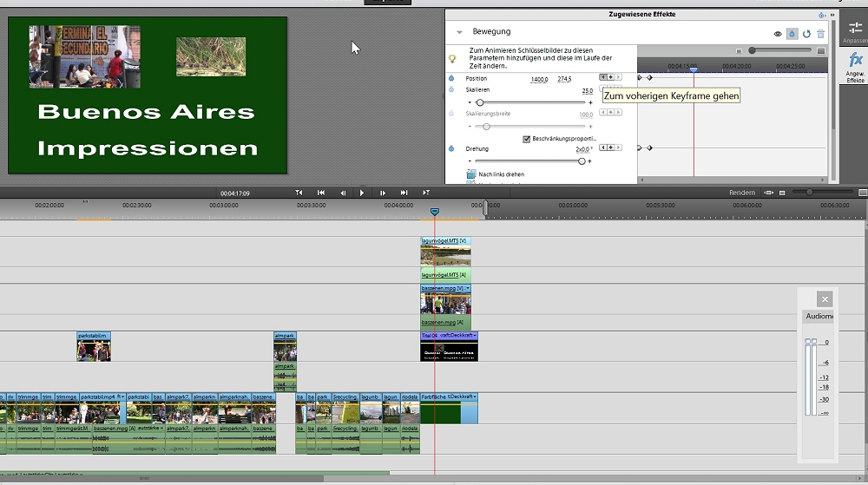
Task: Select lagunvögel.MTS [A] audio clip
Action: 445,275
